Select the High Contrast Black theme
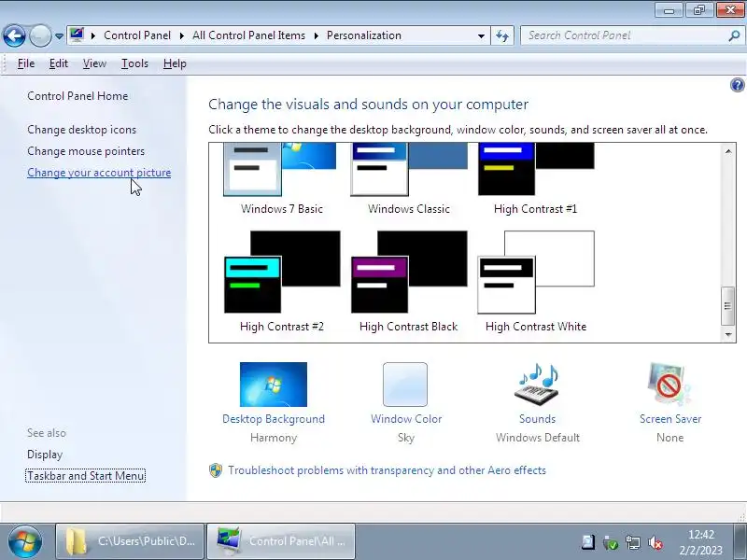The width and height of the screenshot is (747, 560). [409, 282]
